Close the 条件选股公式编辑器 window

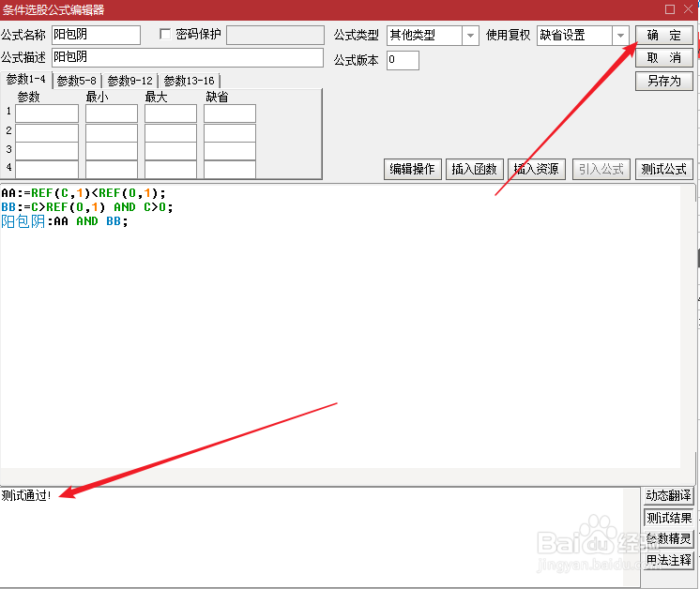(689, 9)
